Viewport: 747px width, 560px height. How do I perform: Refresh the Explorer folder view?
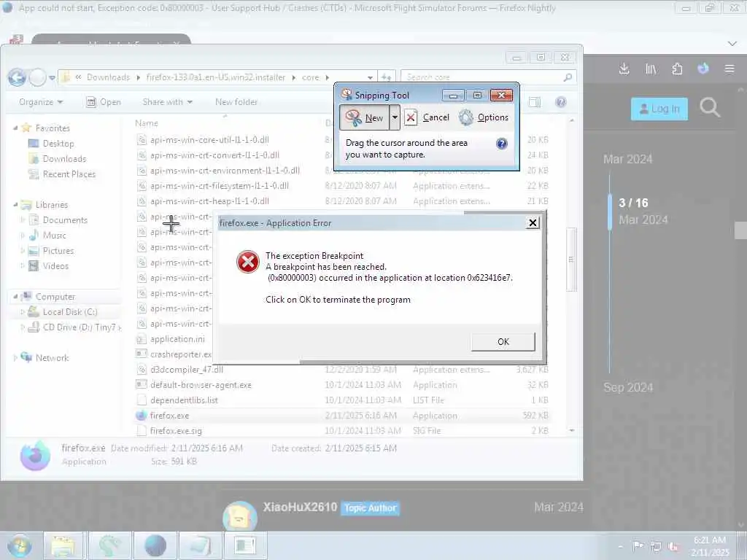pos(387,77)
